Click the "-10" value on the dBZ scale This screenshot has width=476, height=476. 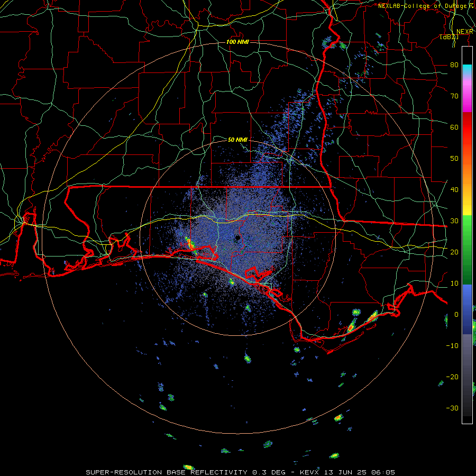(452, 345)
